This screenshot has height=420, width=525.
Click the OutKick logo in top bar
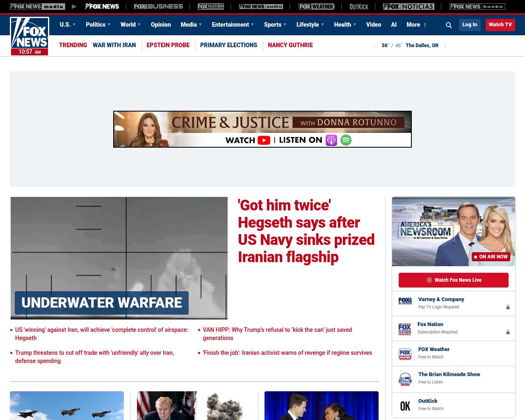tap(359, 7)
